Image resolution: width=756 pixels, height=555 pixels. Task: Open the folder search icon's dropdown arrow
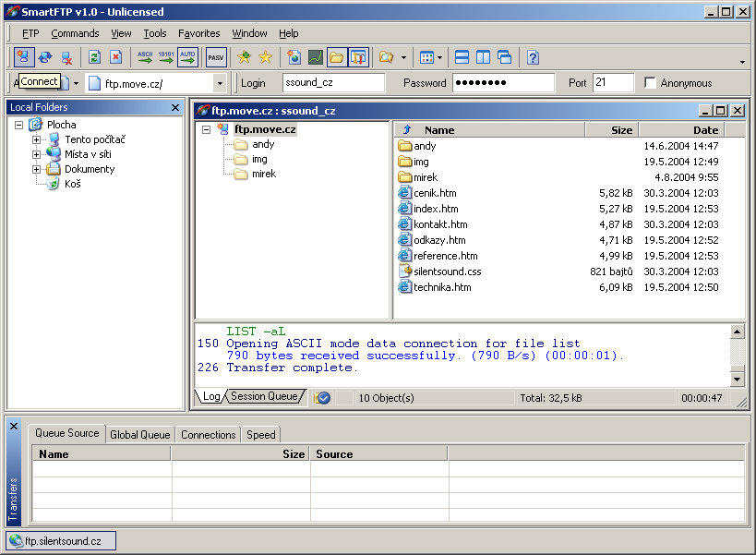coord(403,58)
